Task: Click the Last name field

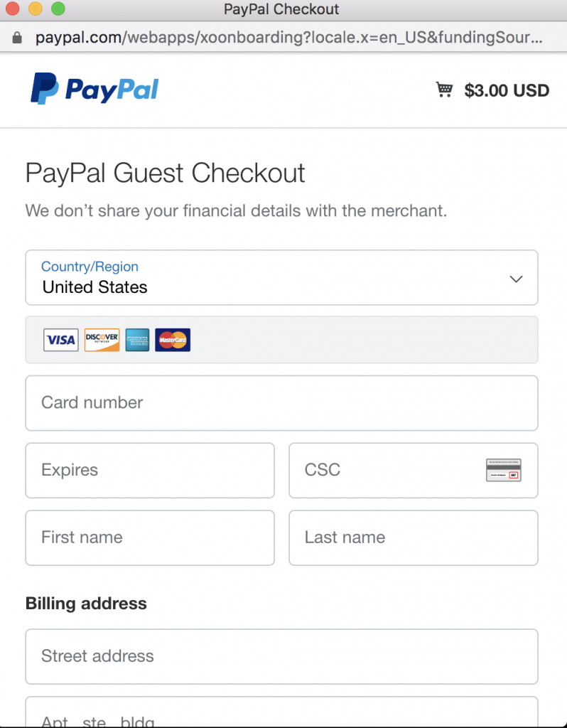Action: point(413,537)
